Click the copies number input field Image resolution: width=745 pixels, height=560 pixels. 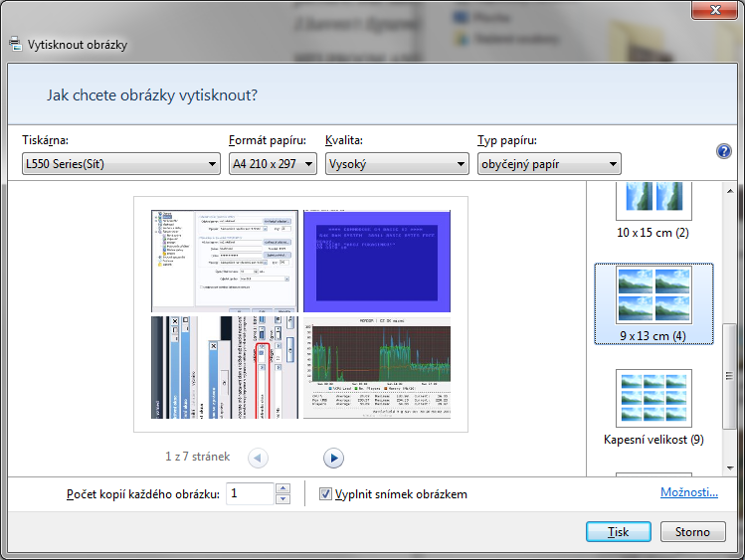pos(250,493)
